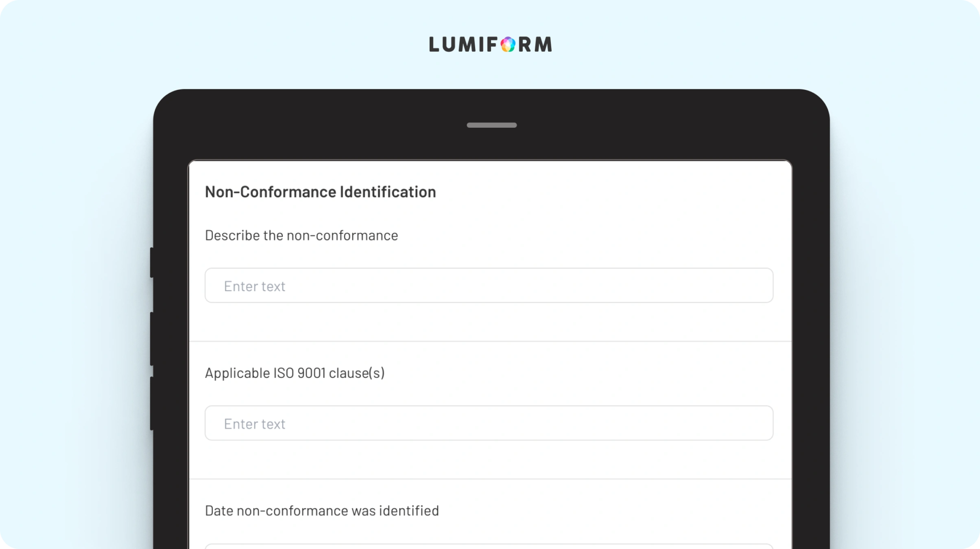Click the divider line below ISO clause field

tap(490, 479)
